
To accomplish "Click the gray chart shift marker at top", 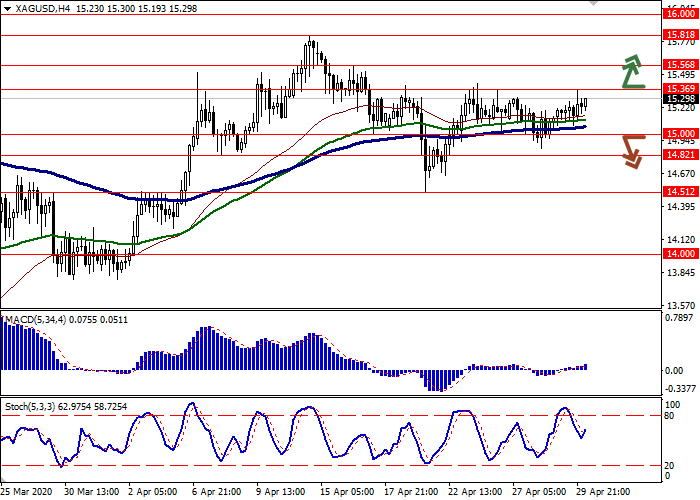I will (596, 3).
